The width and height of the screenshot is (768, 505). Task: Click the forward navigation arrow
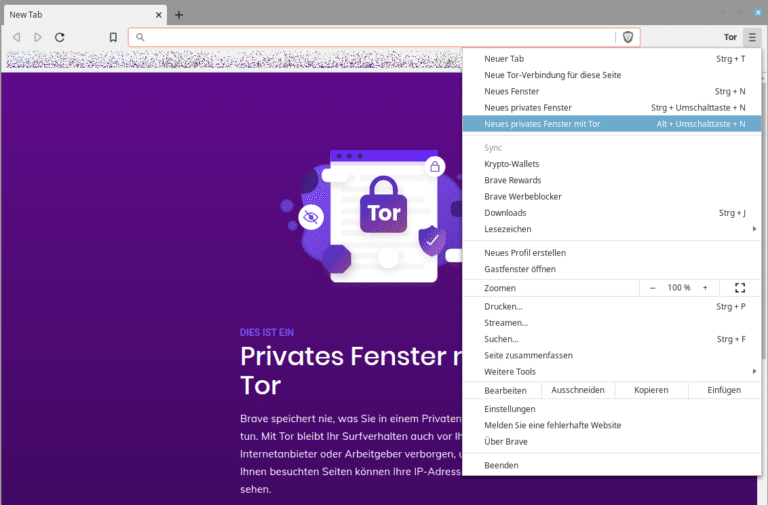point(38,37)
